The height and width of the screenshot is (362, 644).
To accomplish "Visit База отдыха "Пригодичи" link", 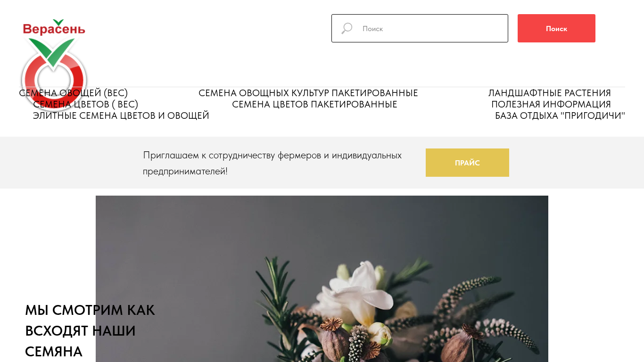I will (560, 115).
